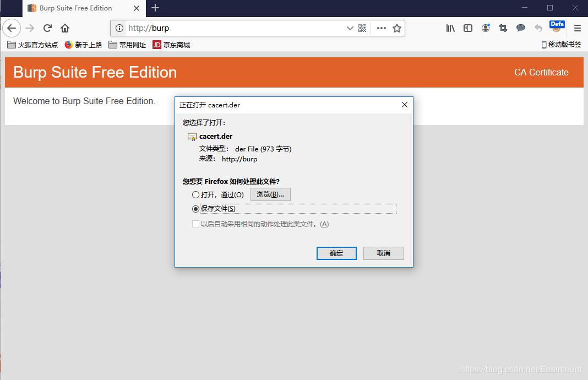This screenshot has width=588, height=380.
Task: Click the Burp Suite Free Edition heading
Action: tap(95, 72)
